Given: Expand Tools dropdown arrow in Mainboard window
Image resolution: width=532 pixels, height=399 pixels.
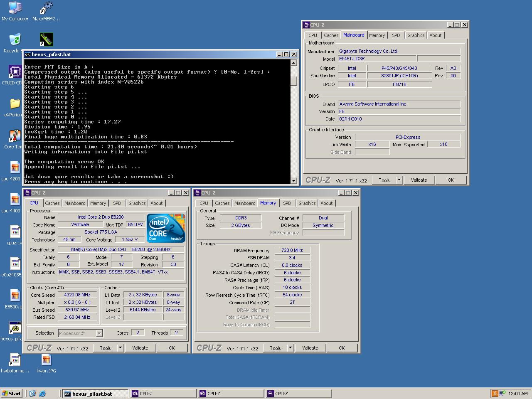Looking at the screenshot, I should 399,180.
